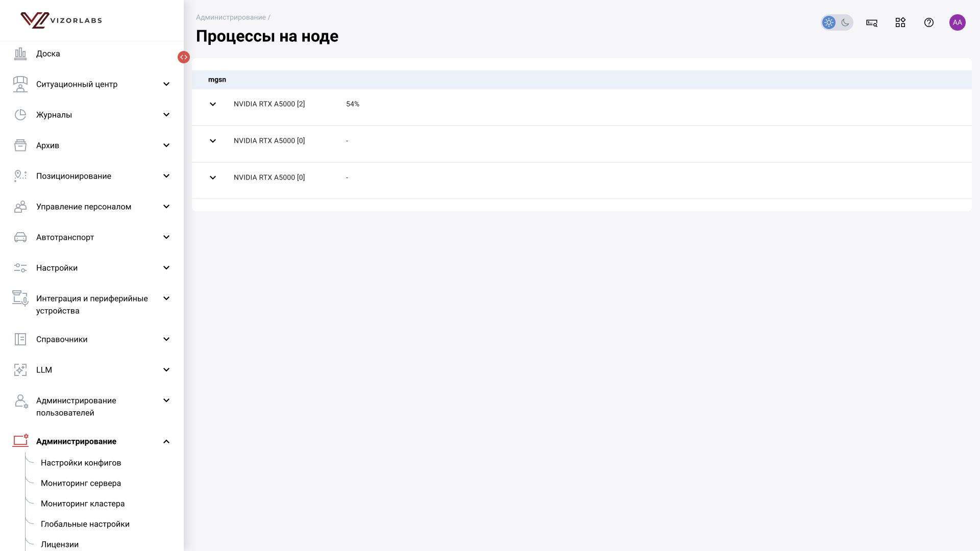980x551 pixels.
Task: Expand the NVIDIA RTX A5000 [2] row
Action: (x=213, y=104)
